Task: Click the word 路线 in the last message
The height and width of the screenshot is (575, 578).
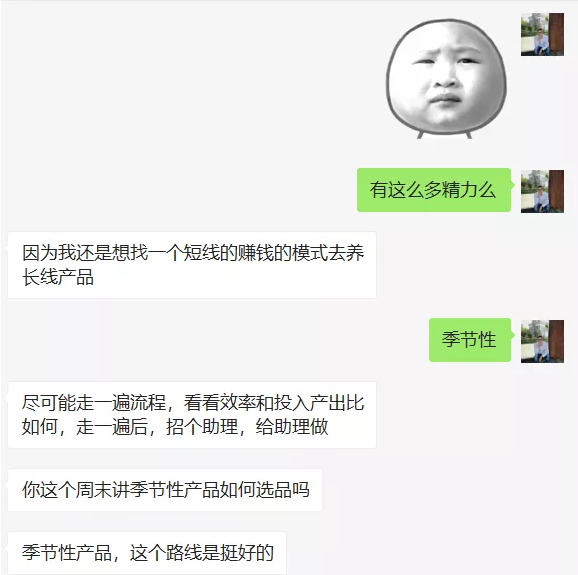Action: pos(184,553)
